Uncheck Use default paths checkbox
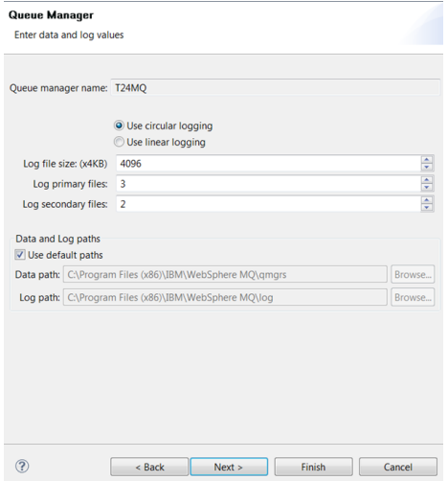The image size is (448, 481). pos(20,255)
